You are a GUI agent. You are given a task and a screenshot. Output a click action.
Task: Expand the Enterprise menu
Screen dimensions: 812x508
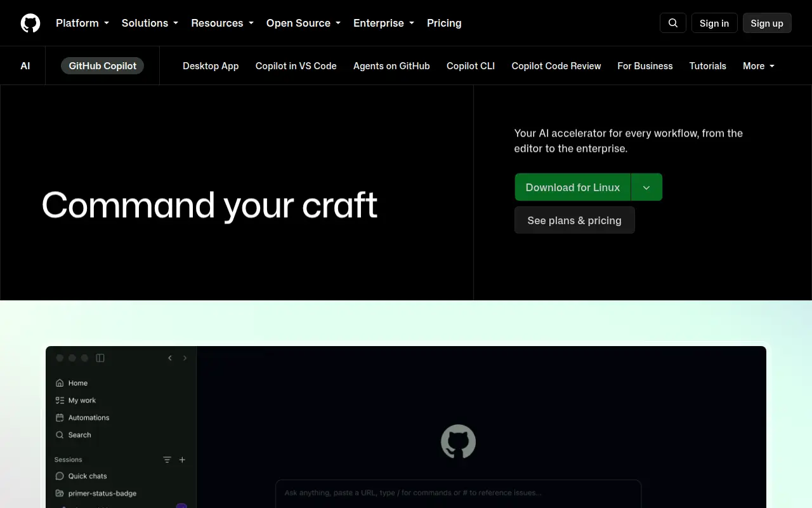coord(384,23)
